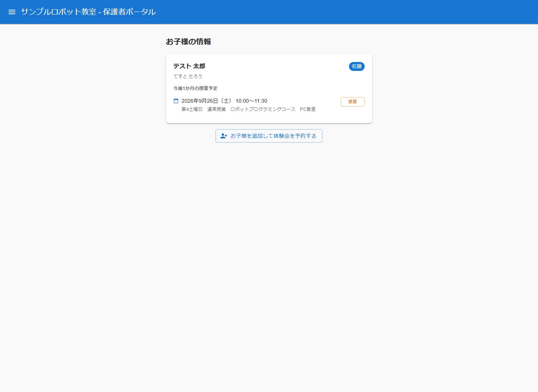
Task: Select the child name テスト 太郎
Action: tap(189, 66)
